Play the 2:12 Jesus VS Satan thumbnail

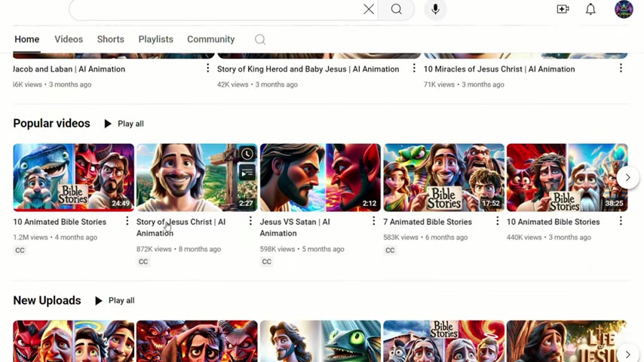320,177
